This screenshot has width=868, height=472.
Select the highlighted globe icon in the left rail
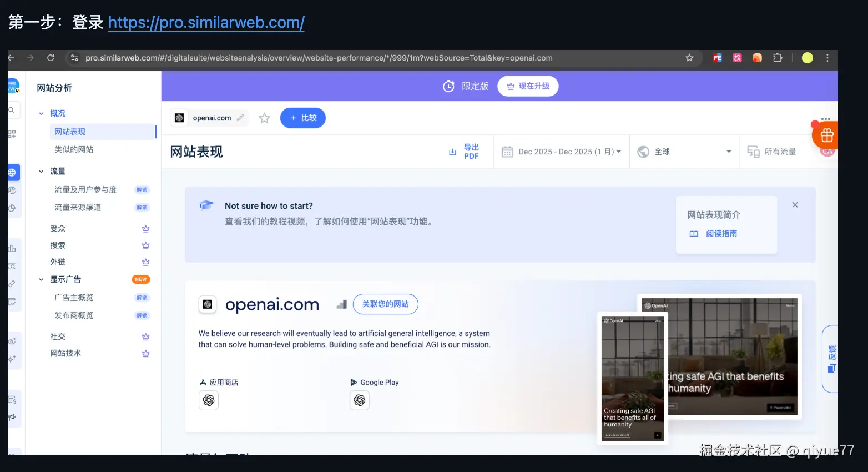pyautogui.click(x=12, y=173)
